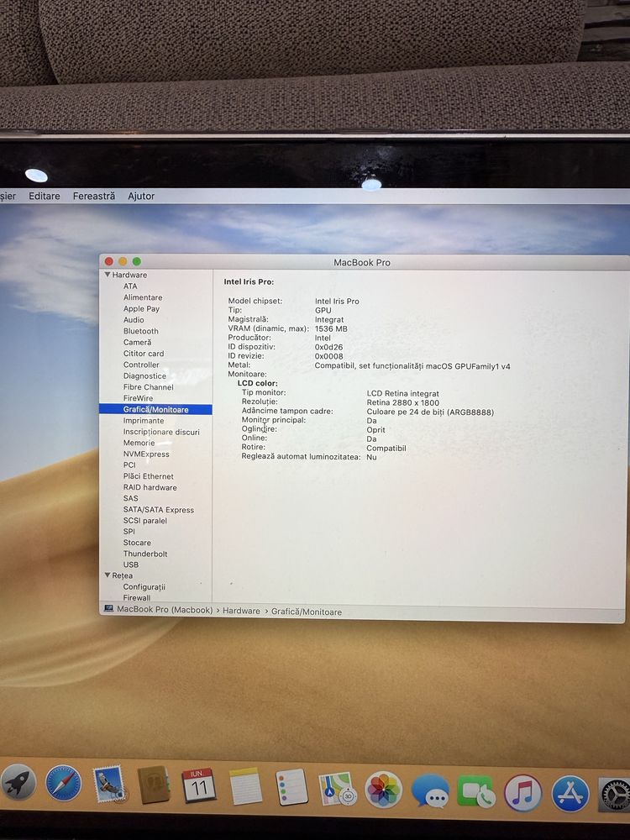
Task: Select Bluetooth in the sidebar
Action: (141, 331)
